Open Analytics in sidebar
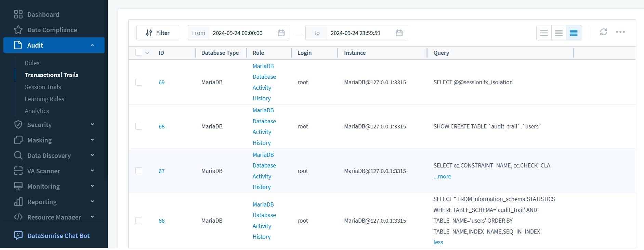The width and height of the screenshot is (644, 250). point(37,111)
